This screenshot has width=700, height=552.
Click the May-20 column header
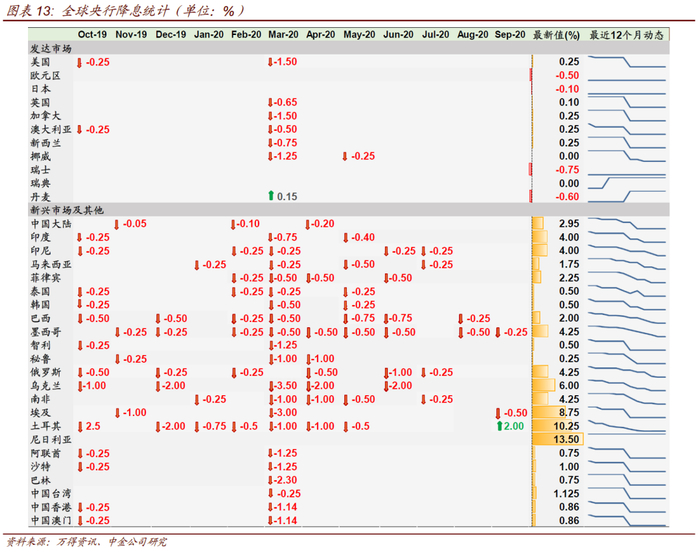click(x=359, y=34)
